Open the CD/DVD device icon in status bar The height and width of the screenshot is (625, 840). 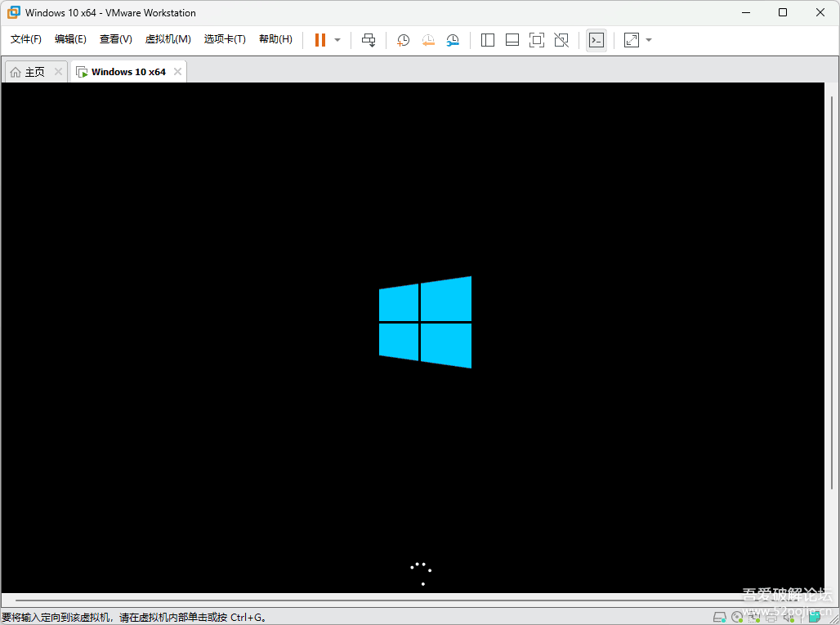736,617
